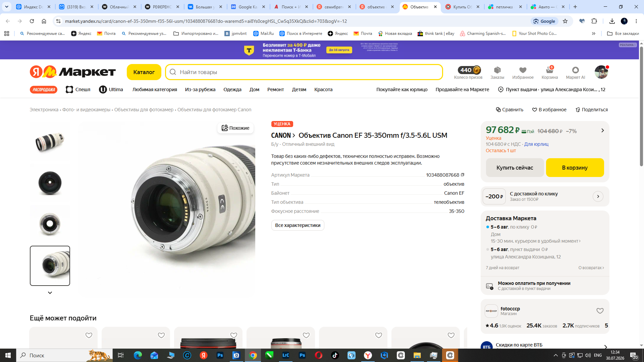The image size is (644, 362).
Task: Show more product thumbnails with down chevron
Action: pos(50,293)
